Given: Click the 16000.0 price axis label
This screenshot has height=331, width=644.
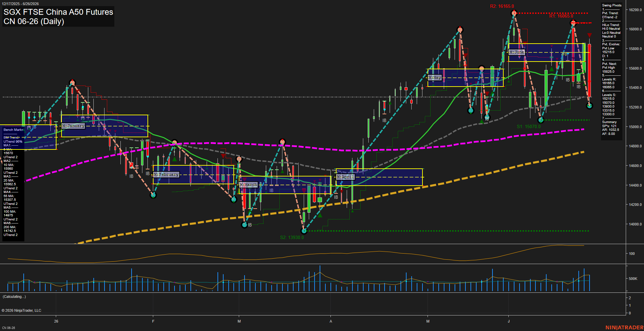Looking at the screenshot, I should pyautogui.click(x=635, y=29).
